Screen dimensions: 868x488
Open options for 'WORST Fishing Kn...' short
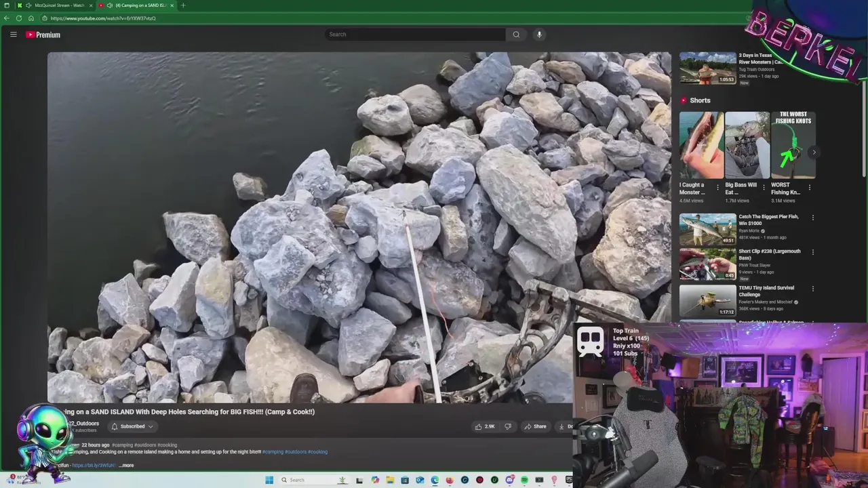(809, 188)
